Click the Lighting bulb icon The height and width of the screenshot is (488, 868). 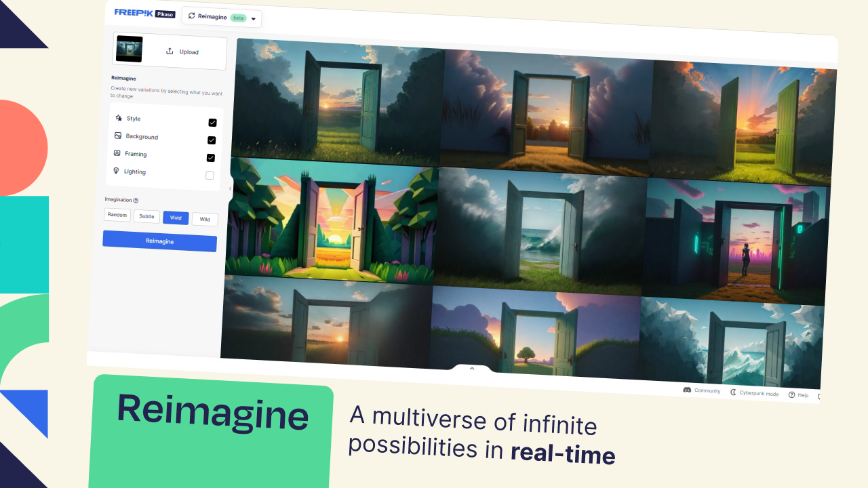point(117,171)
